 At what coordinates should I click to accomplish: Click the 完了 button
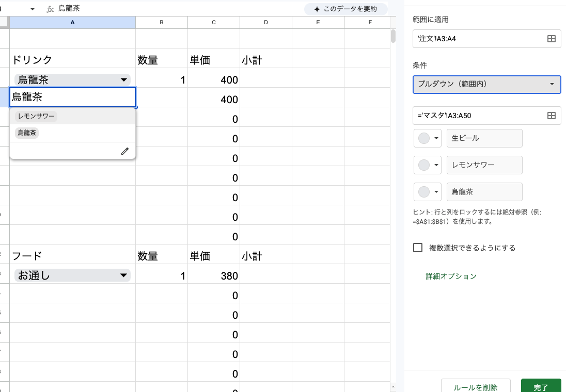point(541,387)
